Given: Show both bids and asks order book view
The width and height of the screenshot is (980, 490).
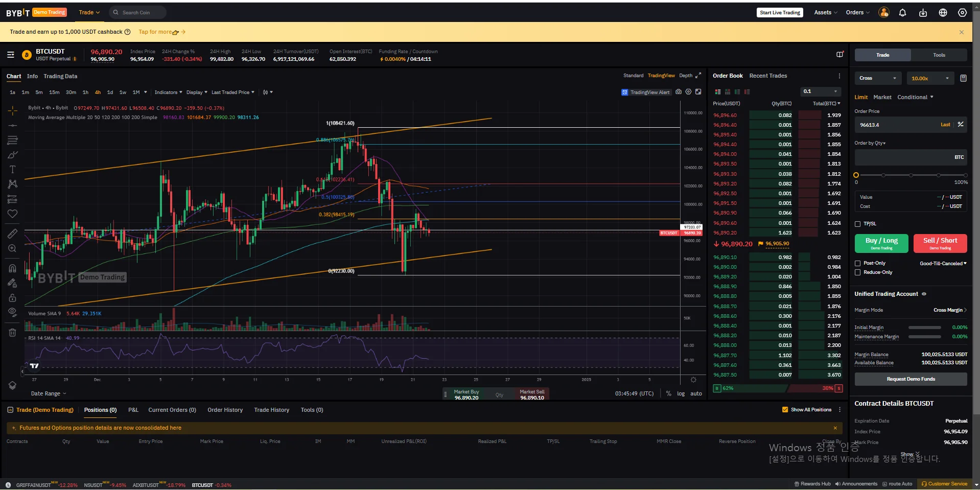Looking at the screenshot, I should (x=718, y=92).
